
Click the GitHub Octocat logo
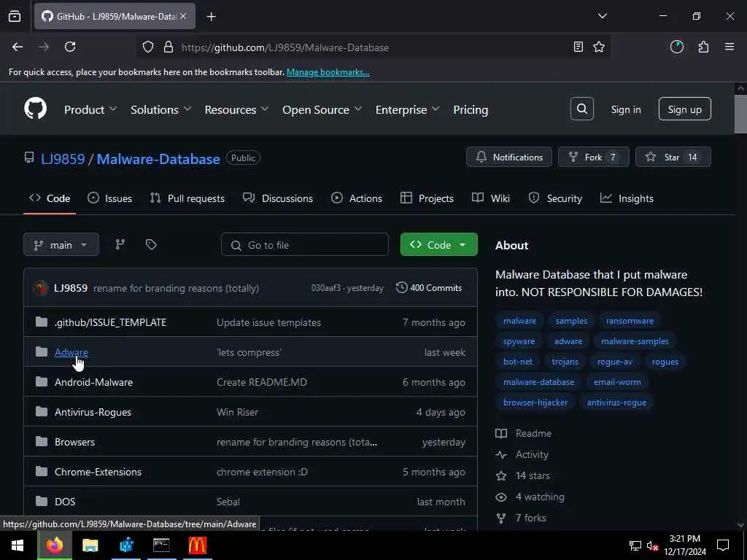point(35,109)
